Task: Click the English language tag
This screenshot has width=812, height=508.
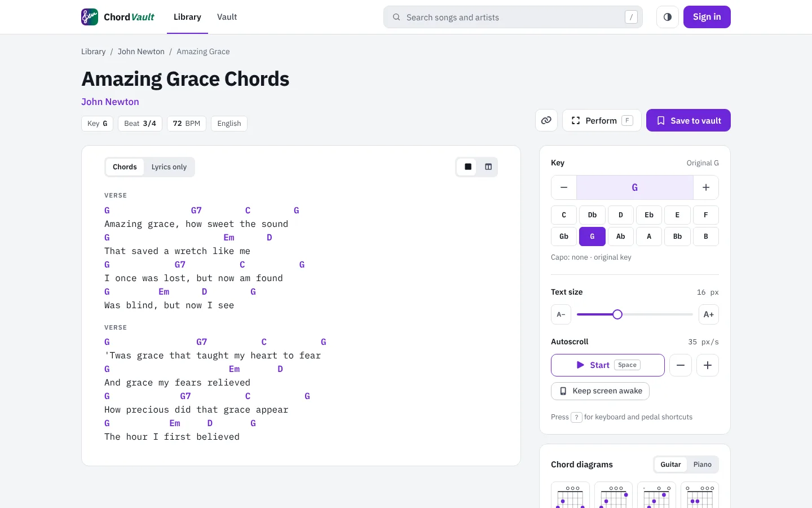Action: [229, 124]
